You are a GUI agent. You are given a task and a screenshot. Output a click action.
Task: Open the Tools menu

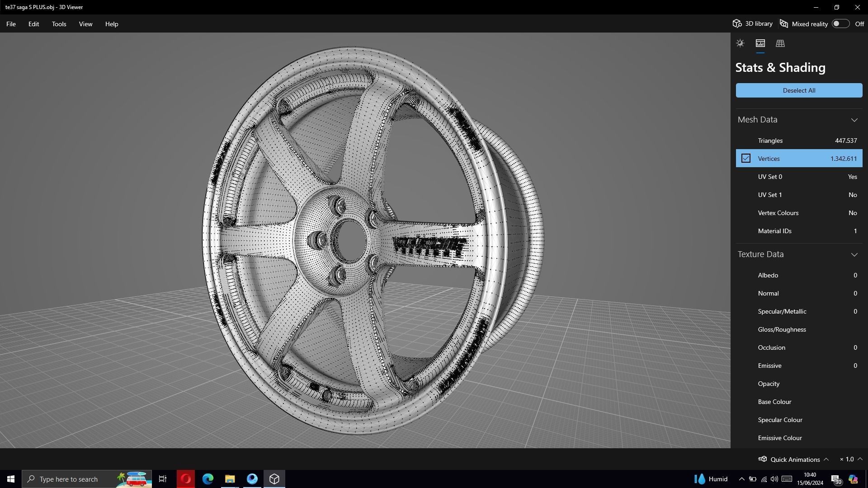pyautogui.click(x=59, y=24)
